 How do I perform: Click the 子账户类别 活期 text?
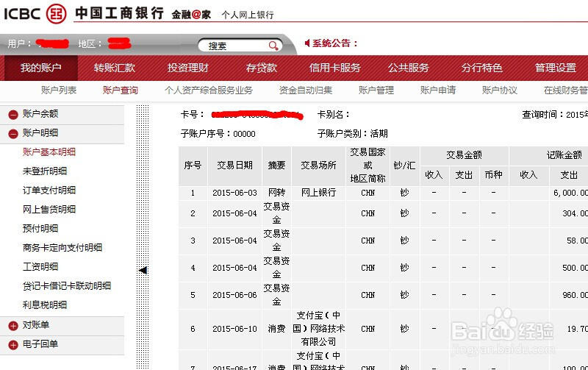(353, 134)
